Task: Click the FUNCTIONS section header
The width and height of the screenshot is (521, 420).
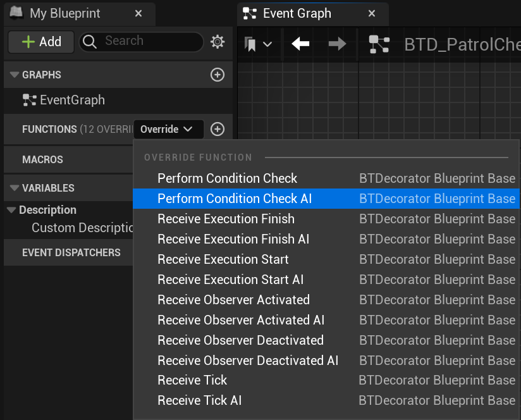Action: [x=49, y=129]
